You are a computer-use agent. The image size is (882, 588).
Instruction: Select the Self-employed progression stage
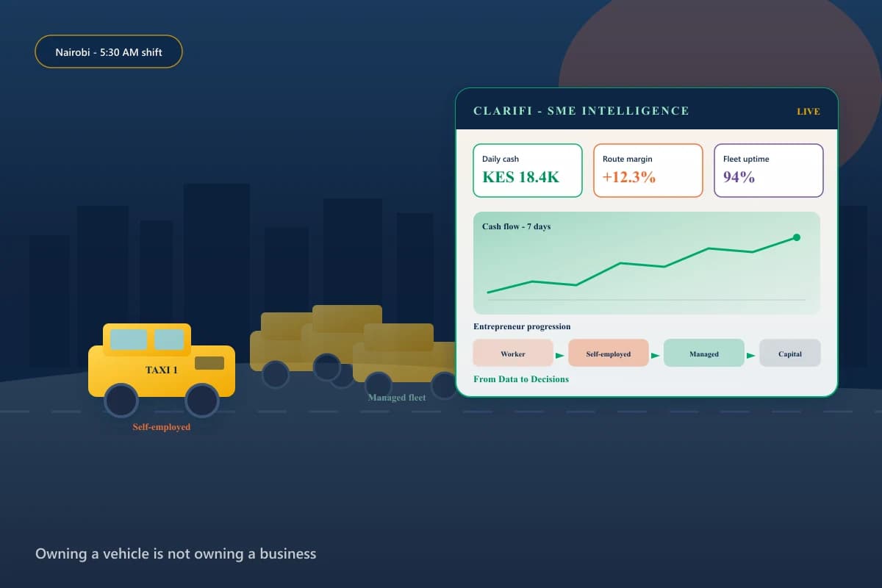609,354
